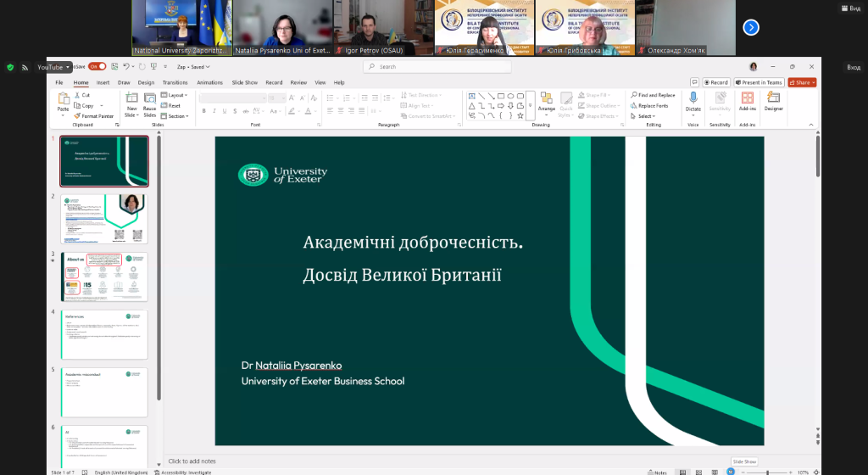The width and height of the screenshot is (868, 475).
Task: Click the Find and Replace command
Action: tap(653, 95)
